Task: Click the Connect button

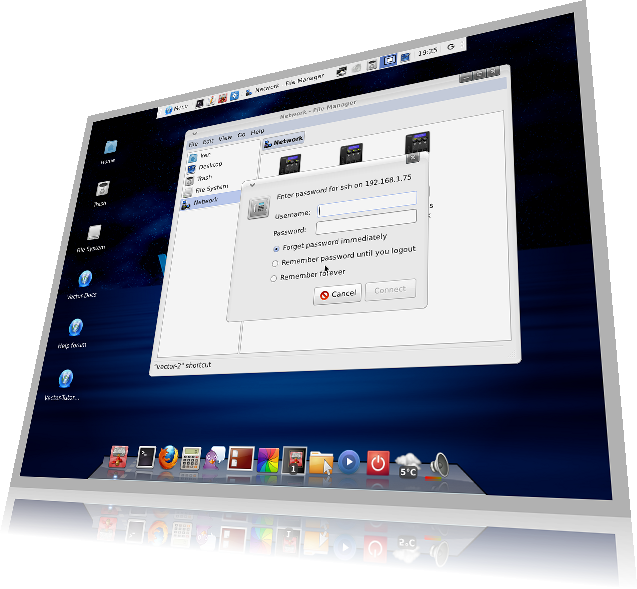Action: [389, 290]
